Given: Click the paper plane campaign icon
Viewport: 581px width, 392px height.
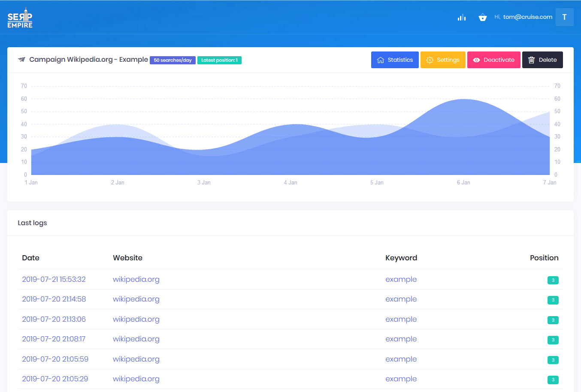Looking at the screenshot, I should pyautogui.click(x=21, y=60).
